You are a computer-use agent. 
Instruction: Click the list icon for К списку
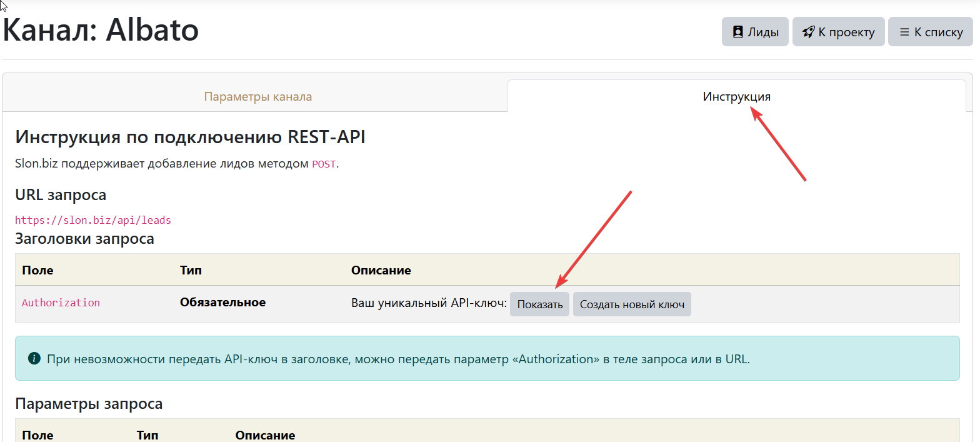coord(904,32)
